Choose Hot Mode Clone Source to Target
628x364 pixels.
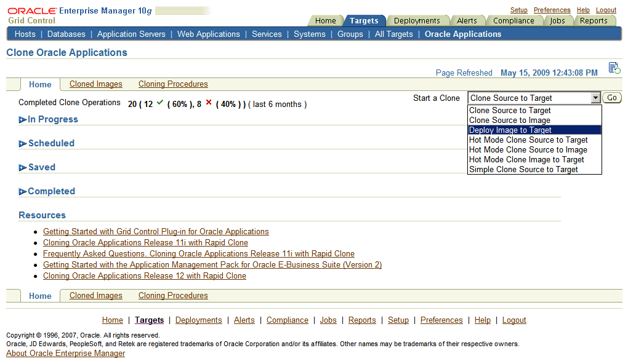pos(534,140)
